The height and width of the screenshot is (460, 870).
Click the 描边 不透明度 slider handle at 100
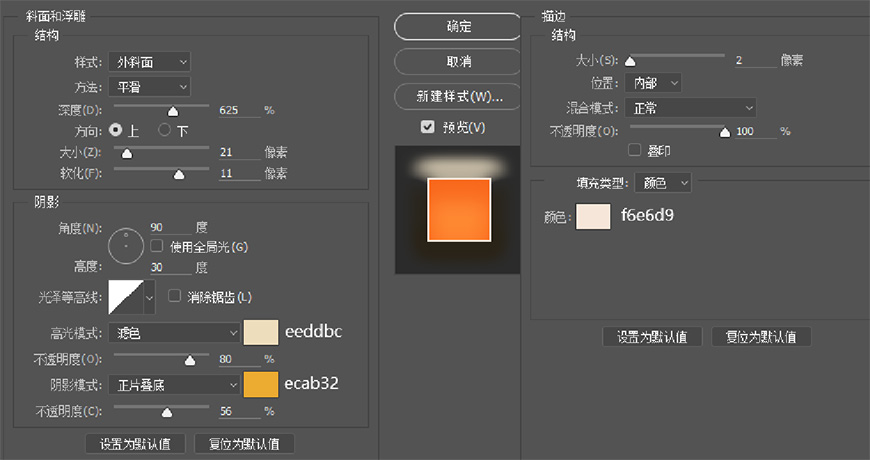point(725,133)
